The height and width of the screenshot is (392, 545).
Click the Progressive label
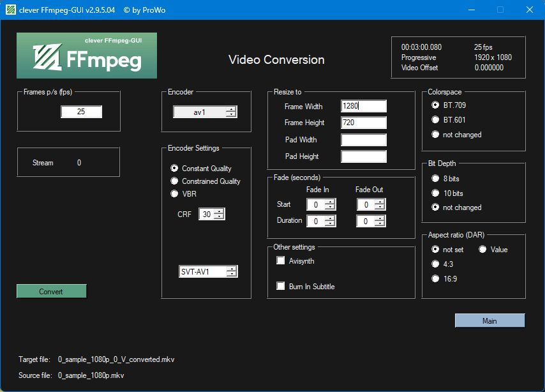(x=419, y=57)
